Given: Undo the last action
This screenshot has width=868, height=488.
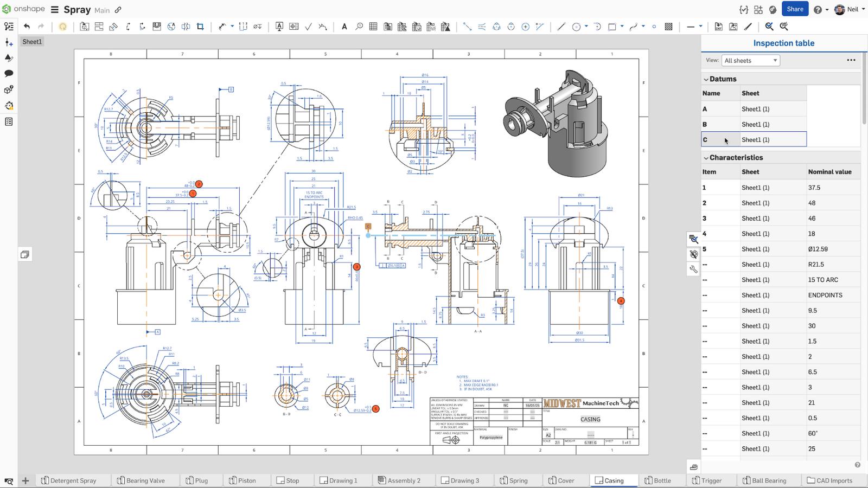Looking at the screenshot, I should [26, 25].
